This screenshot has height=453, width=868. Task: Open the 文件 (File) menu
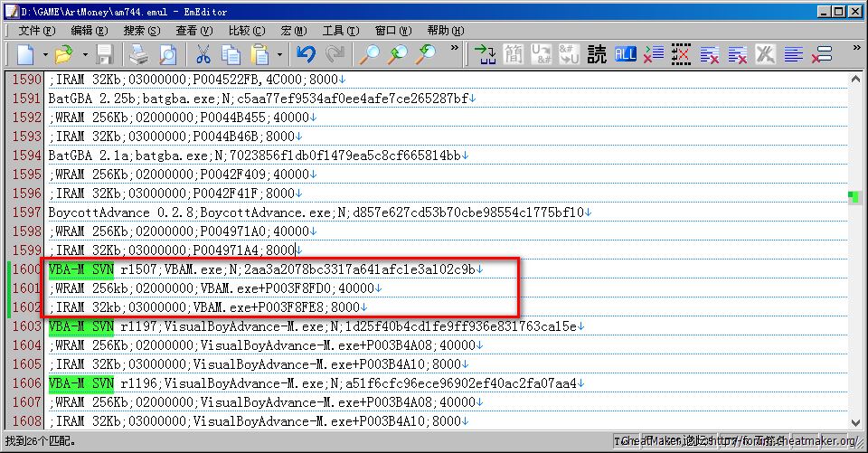coord(36,30)
